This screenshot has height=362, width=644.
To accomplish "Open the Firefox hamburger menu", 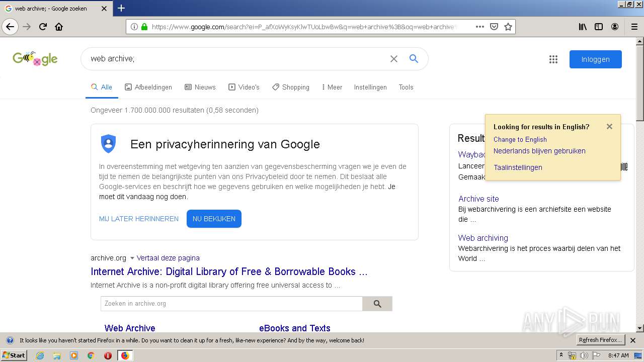I will tap(634, 27).
